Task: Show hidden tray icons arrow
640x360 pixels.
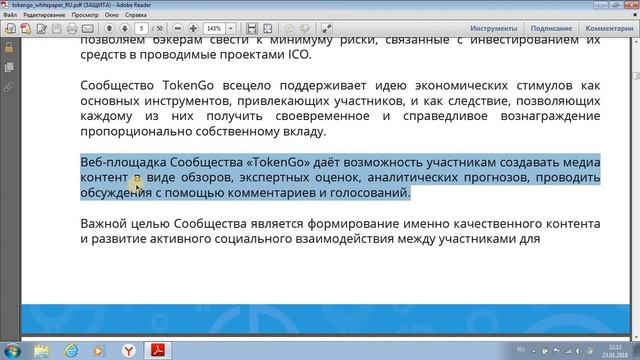Action: point(533,351)
